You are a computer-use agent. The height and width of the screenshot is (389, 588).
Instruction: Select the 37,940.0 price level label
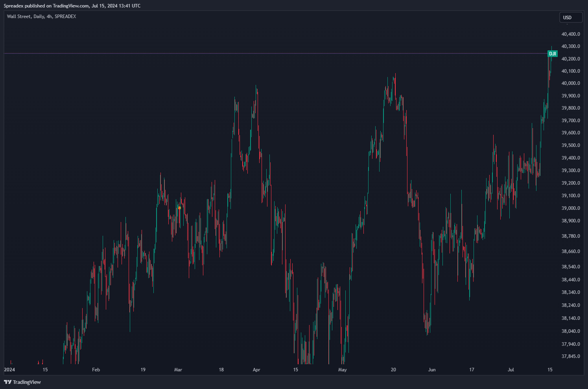pos(571,344)
